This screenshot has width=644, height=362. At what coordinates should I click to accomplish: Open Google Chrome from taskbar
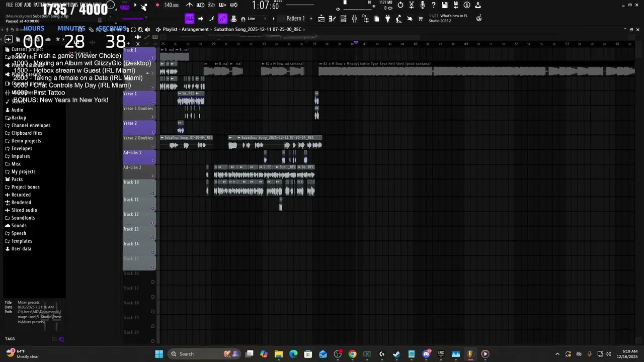tap(352, 354)
